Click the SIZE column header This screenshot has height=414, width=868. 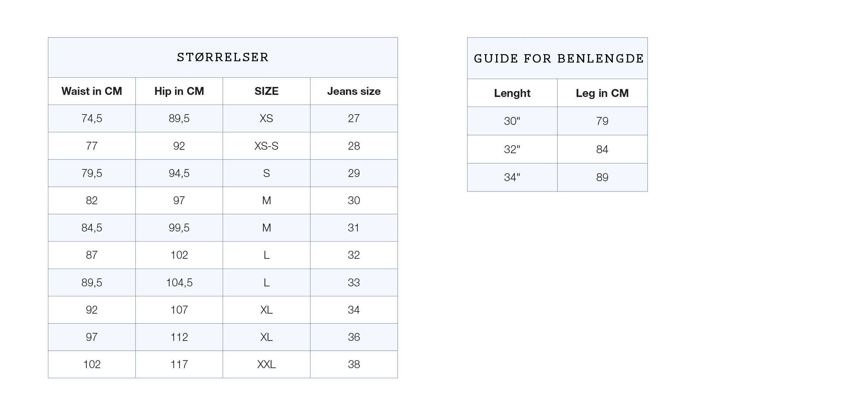click(266, 91)
